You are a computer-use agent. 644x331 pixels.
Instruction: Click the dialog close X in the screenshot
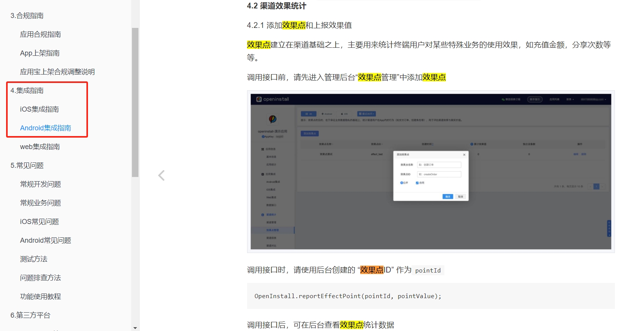click(464, 155)
